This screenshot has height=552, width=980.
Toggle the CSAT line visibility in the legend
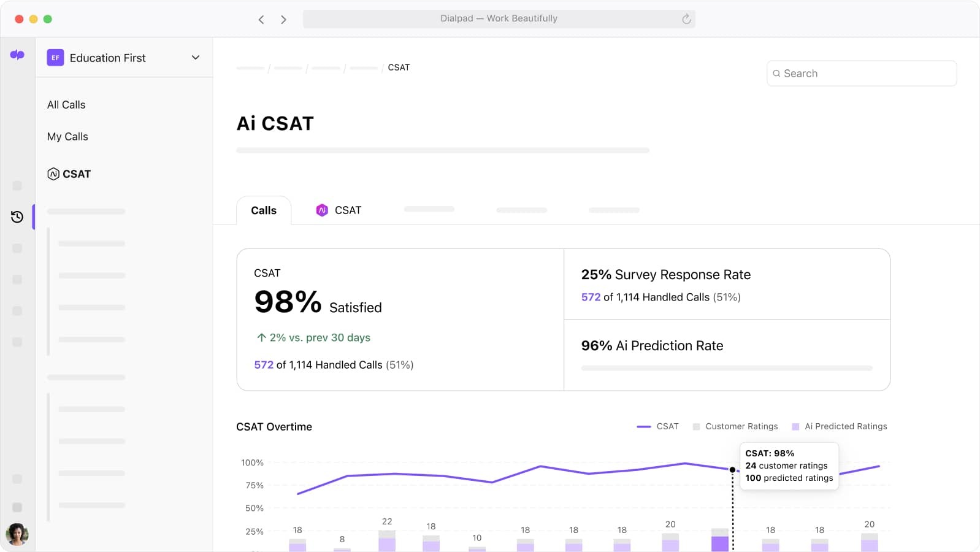click(x=659, y=426)
